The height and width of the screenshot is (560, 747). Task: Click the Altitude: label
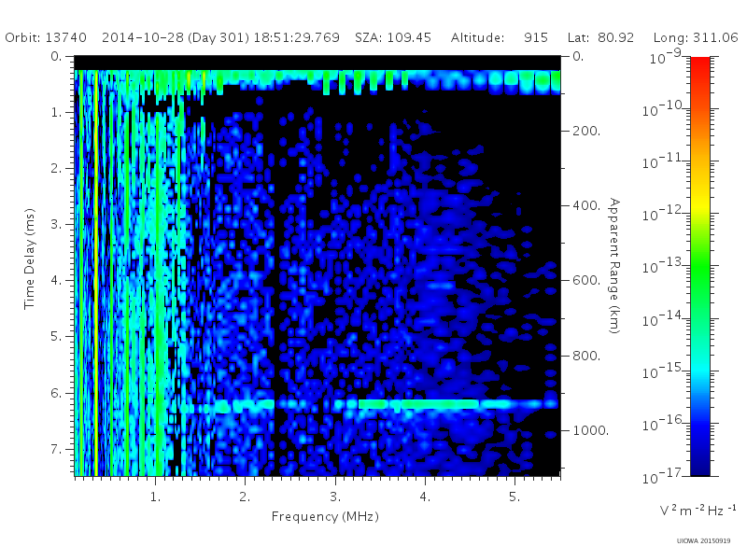[477, 37]
